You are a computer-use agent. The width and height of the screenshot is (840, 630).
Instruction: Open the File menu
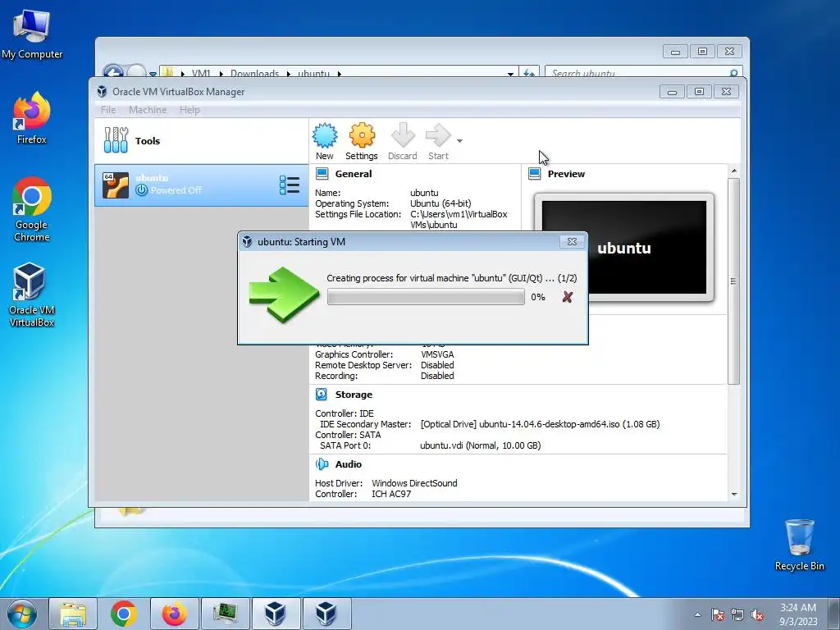108,110
